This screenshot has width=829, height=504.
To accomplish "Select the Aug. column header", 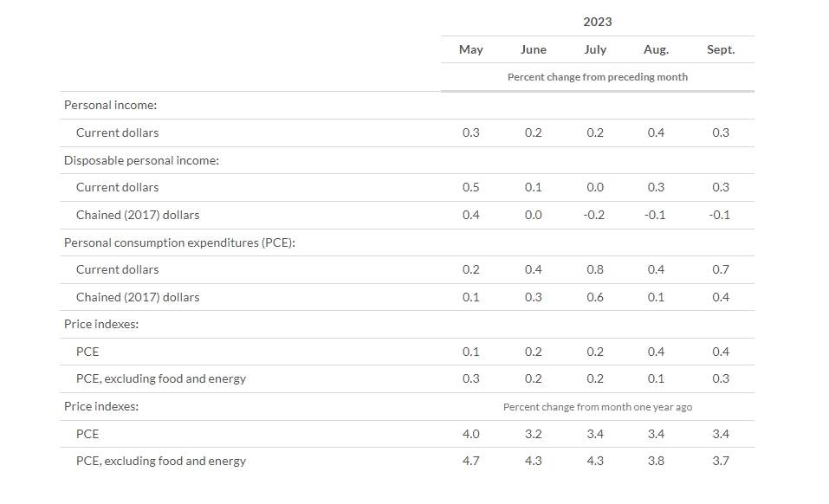I will point(656,49).
